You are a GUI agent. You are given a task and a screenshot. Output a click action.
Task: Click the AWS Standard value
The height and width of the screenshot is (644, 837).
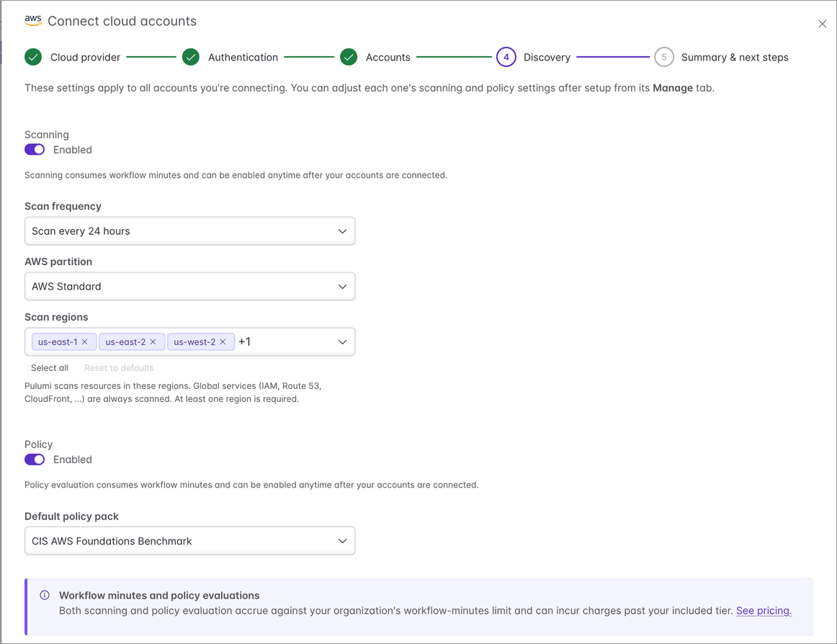coord(66,286)
